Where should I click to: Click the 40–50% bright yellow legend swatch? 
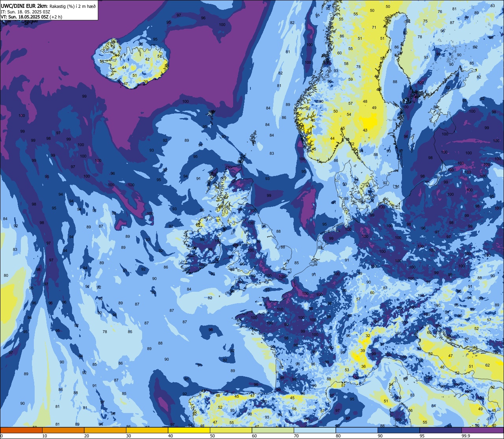click(x=189, y=430)
